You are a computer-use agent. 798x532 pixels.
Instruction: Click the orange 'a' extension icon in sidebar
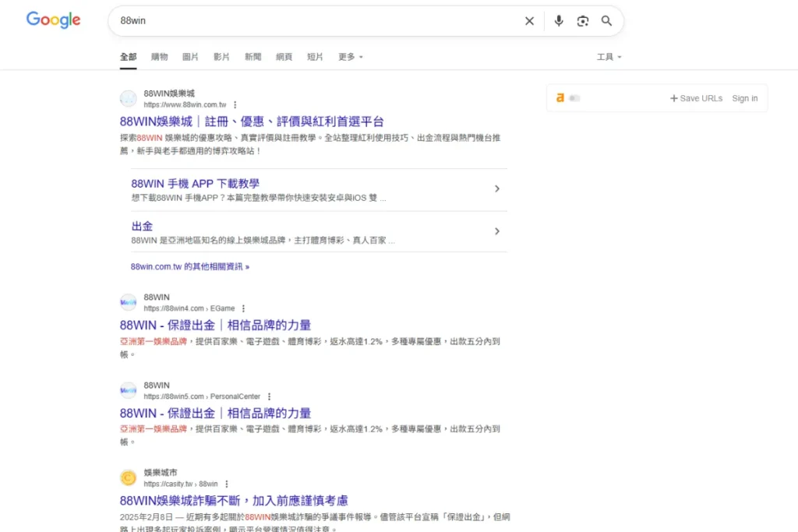tap(560, 97)
